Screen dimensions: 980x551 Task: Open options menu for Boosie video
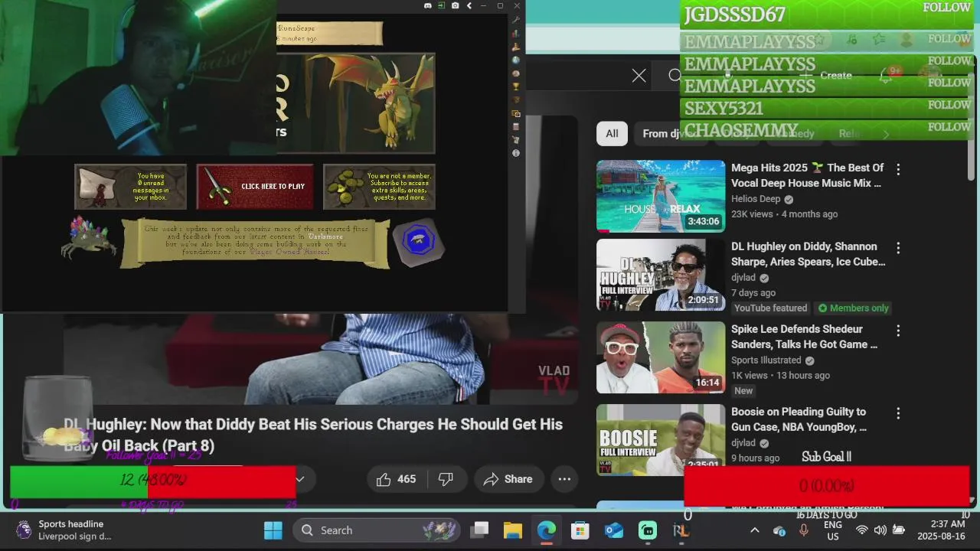898,413
